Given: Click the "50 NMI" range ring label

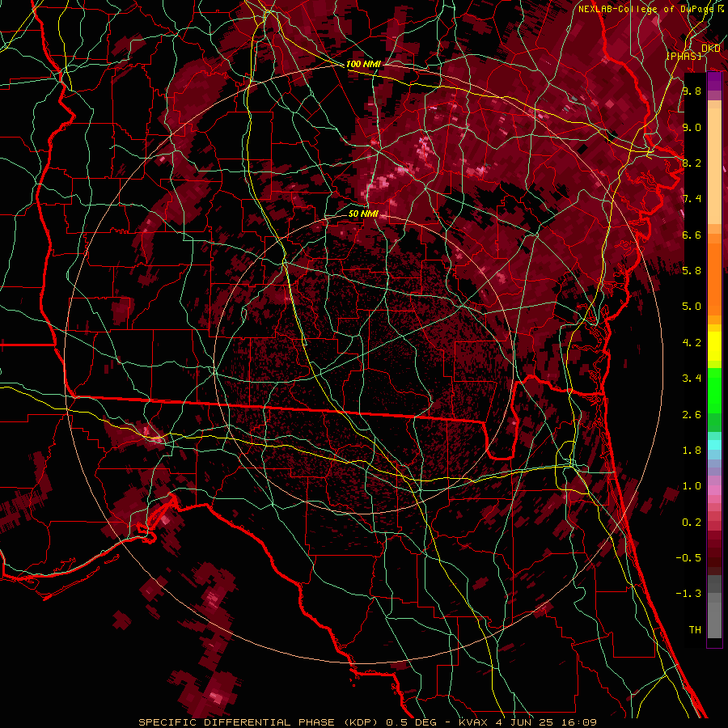Looking at the screenshot, I should [363, 214].
